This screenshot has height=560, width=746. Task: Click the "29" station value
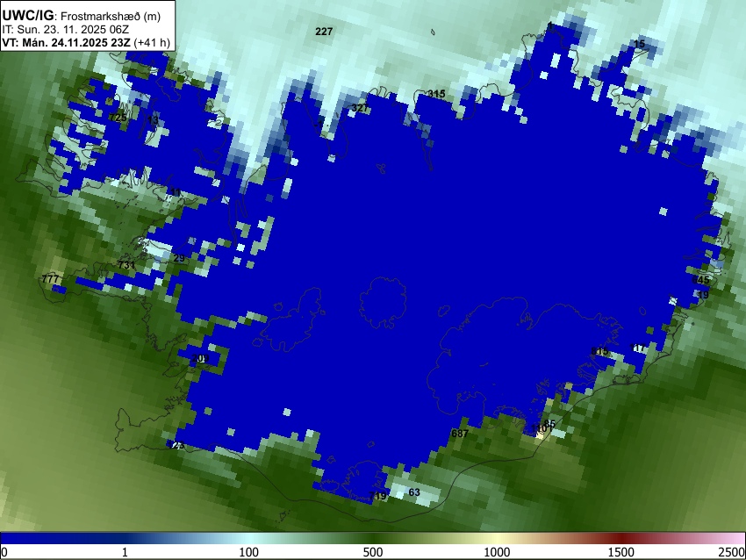(x=179, y=258)
